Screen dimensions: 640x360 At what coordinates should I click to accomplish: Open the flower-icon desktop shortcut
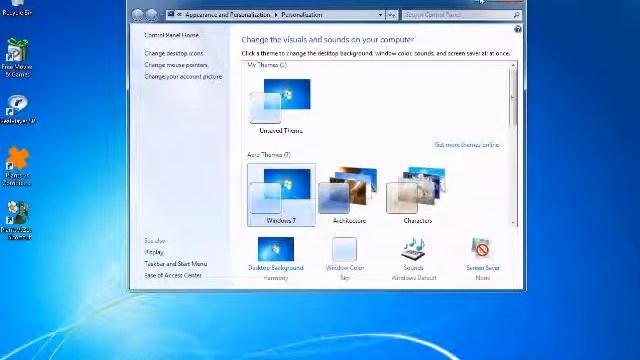pyautogui.click(x=17, y=220)
